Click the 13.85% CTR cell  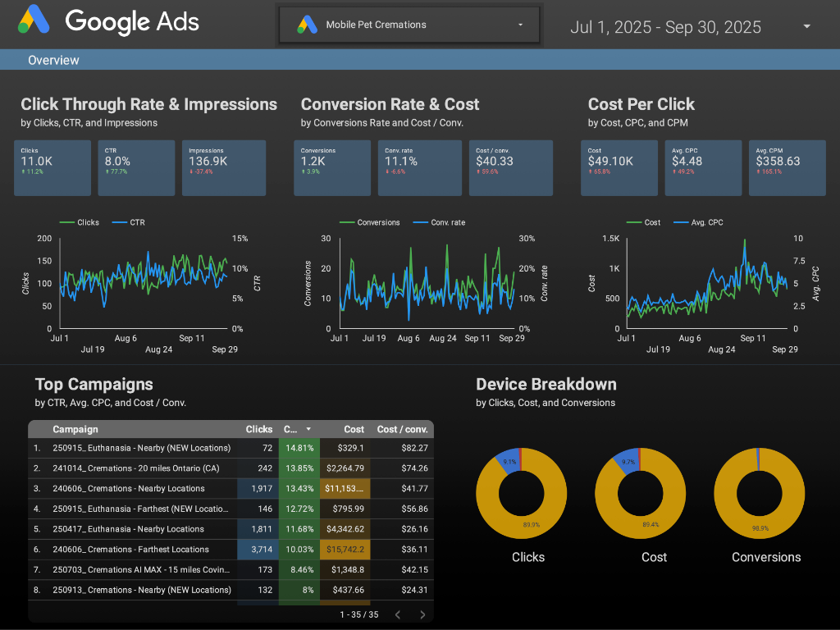click(x=299, y=468)
